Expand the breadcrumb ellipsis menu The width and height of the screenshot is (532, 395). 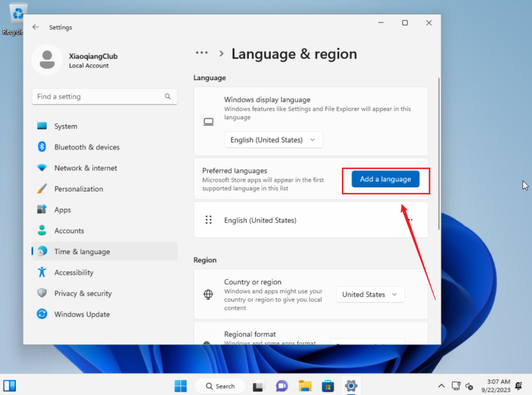[x=201, y=53]
